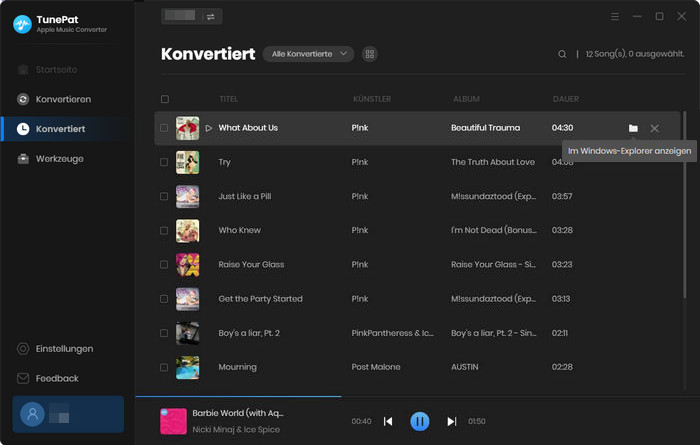This screenshot has height=445, width=700.
Task: Click the Just Like a Pill cover
Action: (188, 196)
